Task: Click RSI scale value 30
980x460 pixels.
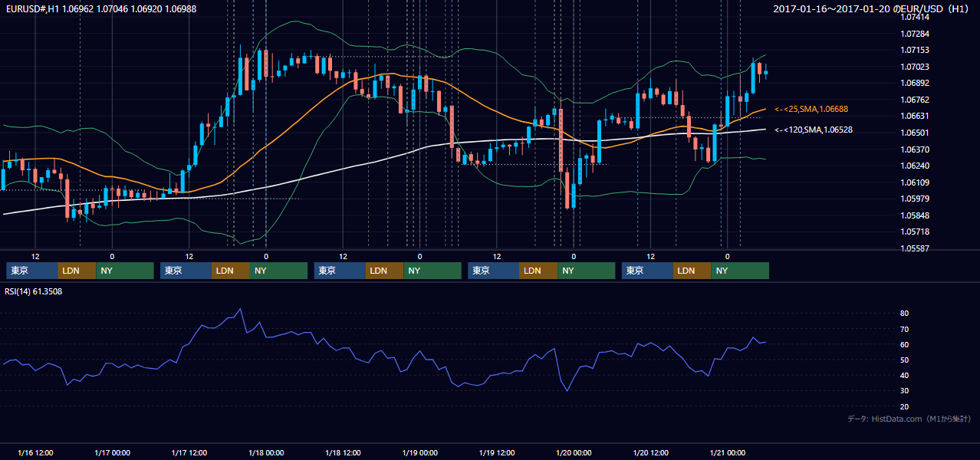Action: [905, 391]
